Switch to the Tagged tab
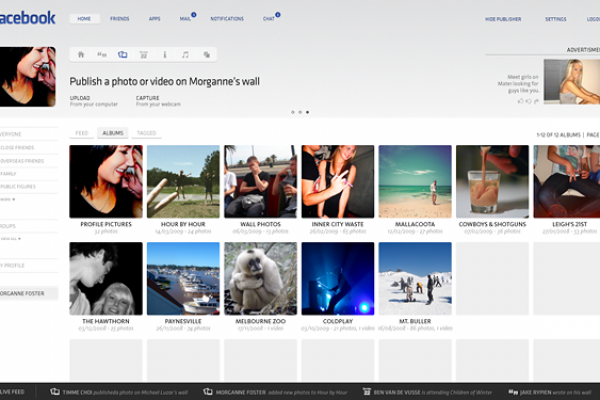600x400 pixels. [x=147, y=133]
